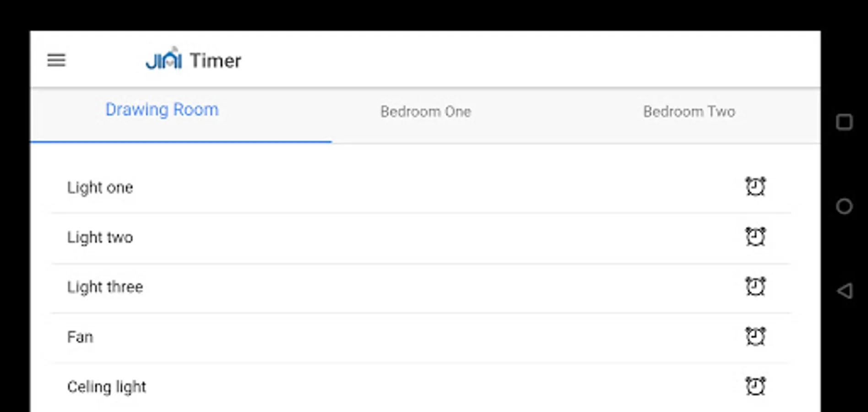Tap the alarm clock icon for Light one
868x412 pixels.
755,187
